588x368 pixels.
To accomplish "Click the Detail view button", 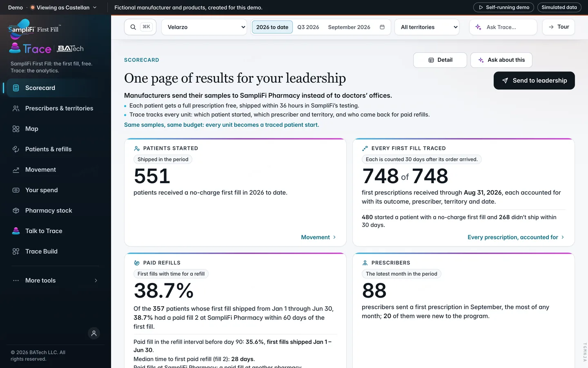I will (x=440, y=60).
